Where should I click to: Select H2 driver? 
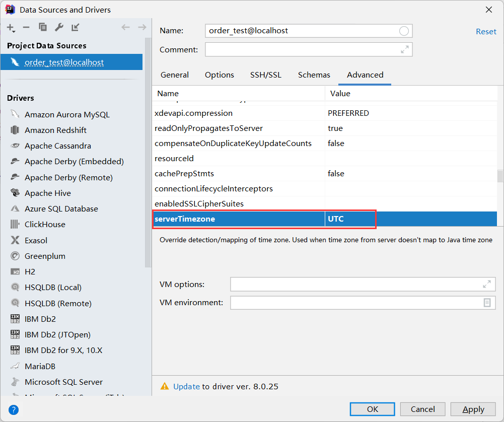[x=30, y=272]
